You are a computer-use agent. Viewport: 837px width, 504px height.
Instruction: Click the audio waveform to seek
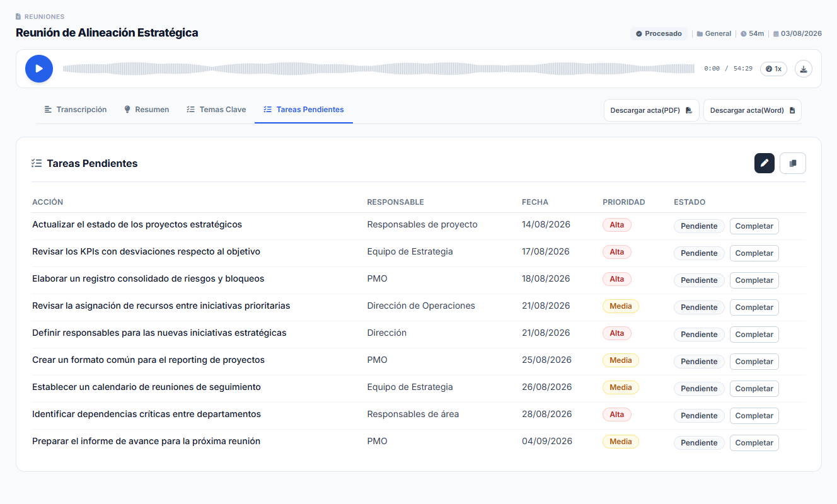click(x=378, y=69)
